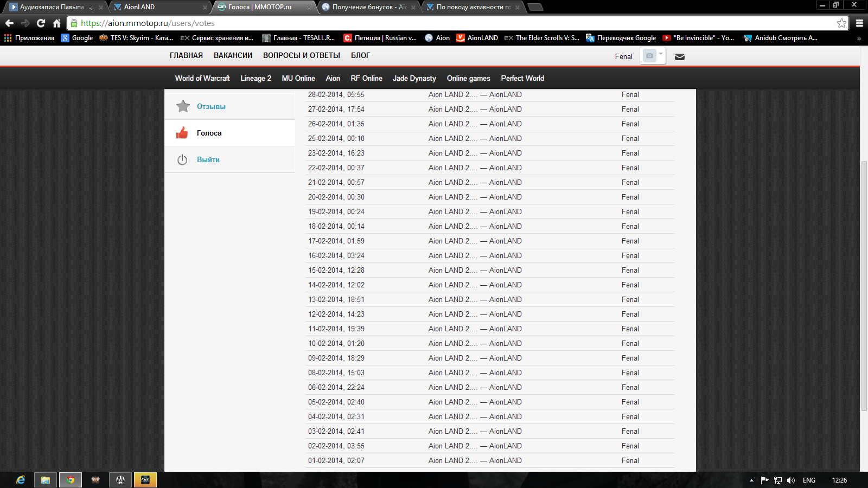This screenshot has width=868, height=488.
Task: Go back using the browser back arrow
Action: tap(9, 23)
